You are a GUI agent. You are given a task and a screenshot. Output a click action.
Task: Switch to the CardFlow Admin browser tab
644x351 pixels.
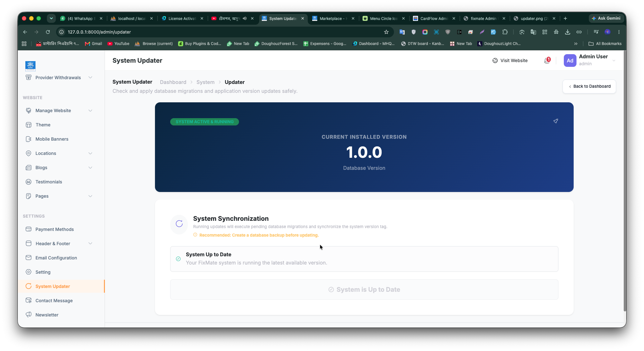click(x=434, y=18)
